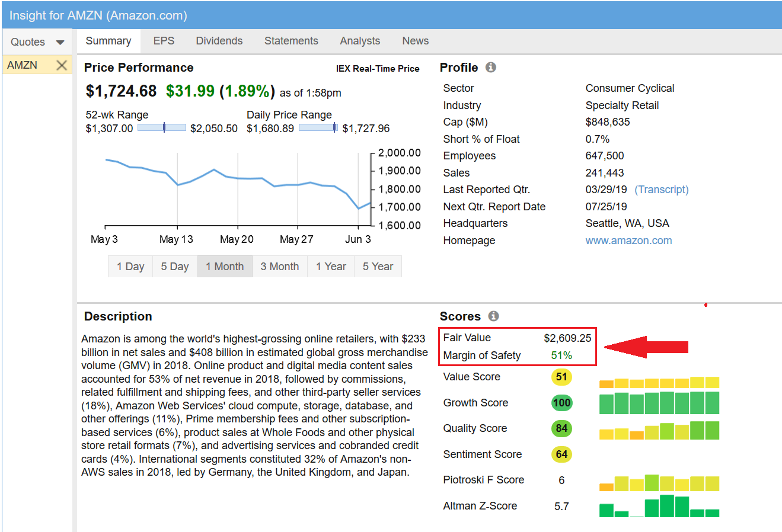782x532 pixels.
Task: Select the 1 Day chart range
Action: (x=130, y=267)
